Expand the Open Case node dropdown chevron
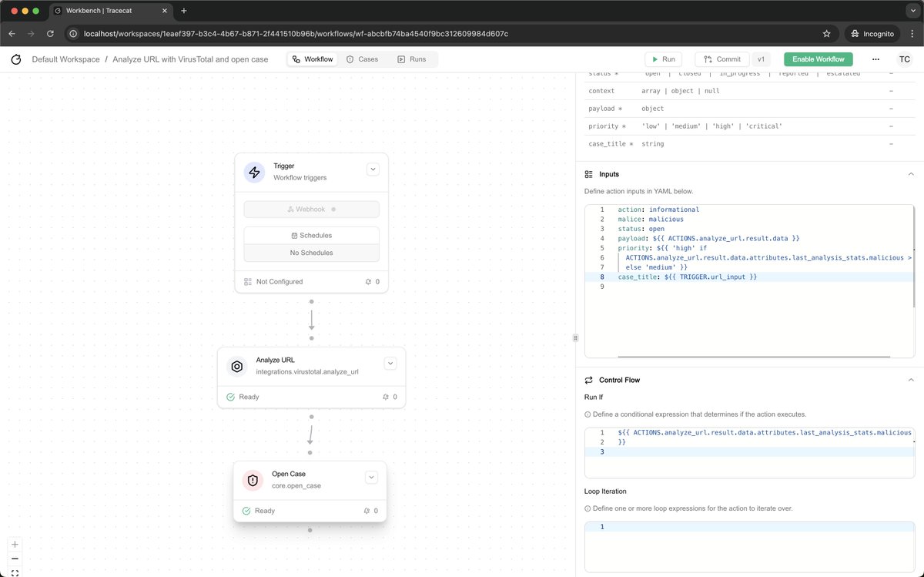This screenshot has width=924, height=577. (371, 476)
